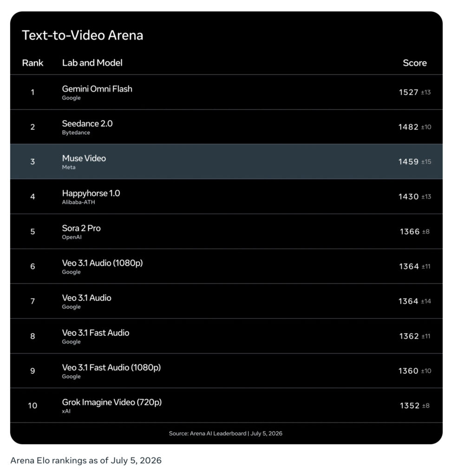Click the 1459 score for Muse Video
Viewport: 451px width, 476px height.
409,162
